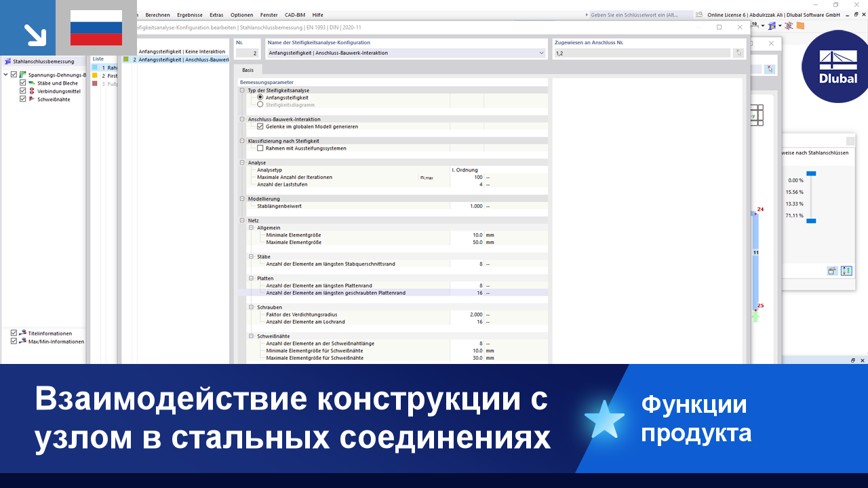Select the Basis tab
The width and height of the screenshot is (868, 488).
point(248,70)
